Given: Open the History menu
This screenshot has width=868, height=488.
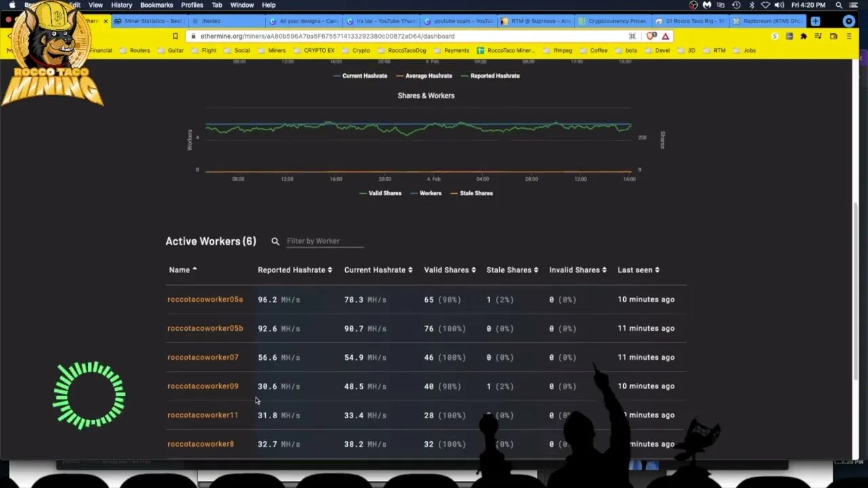Looking at the screenshot, I should 121,5.
